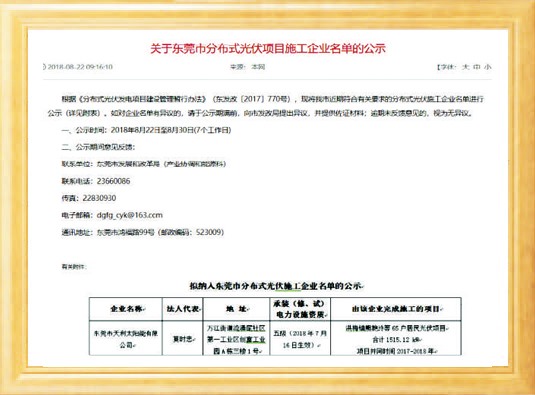535x395 pixels.
Task: Select the medium font size option 中
Action: tap(477, 67)
